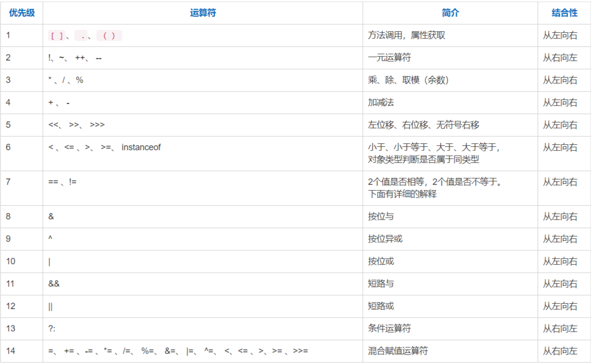Screen dimensions: 591x364
Task: Click "从左向右" in the "短路或" row
Action: (x=560, y=307)
